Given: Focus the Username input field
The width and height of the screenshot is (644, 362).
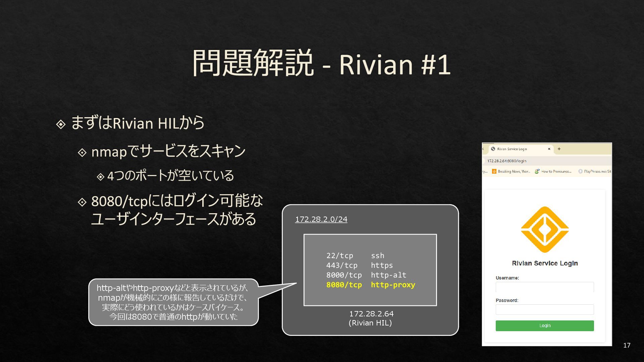Looking at the screenshot, I should click(x=545, y=287).
